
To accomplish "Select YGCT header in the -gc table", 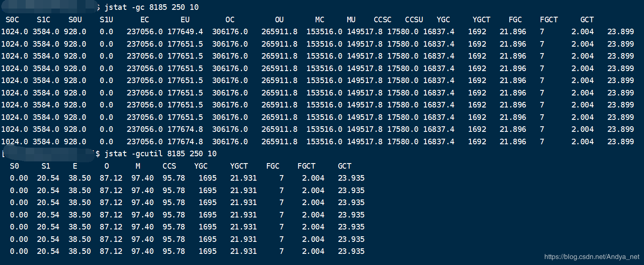I will coord(482,20).
